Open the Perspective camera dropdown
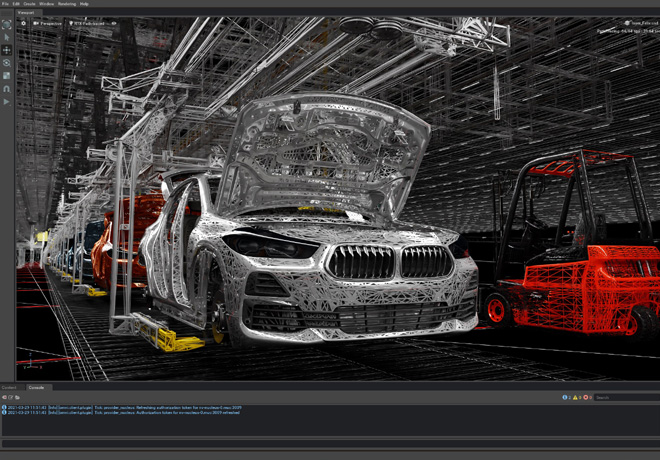 tap(48, 23)
